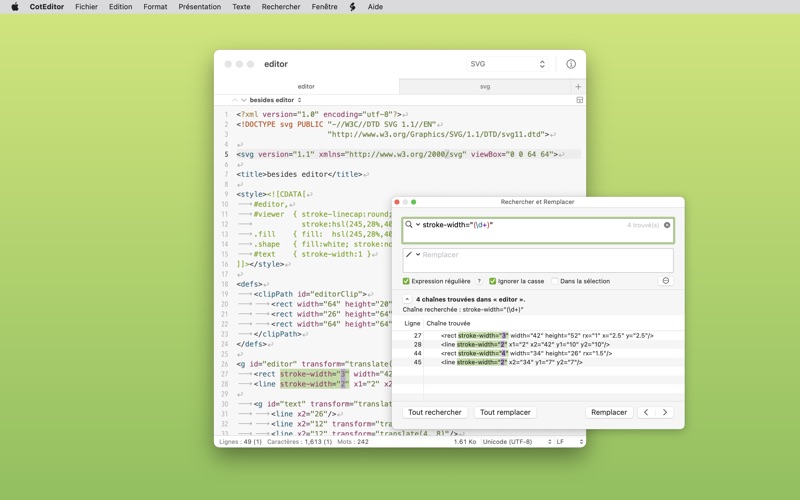800x500 pixels.
Task: Click Tout rechercher button
Action: tap(435, 412)
